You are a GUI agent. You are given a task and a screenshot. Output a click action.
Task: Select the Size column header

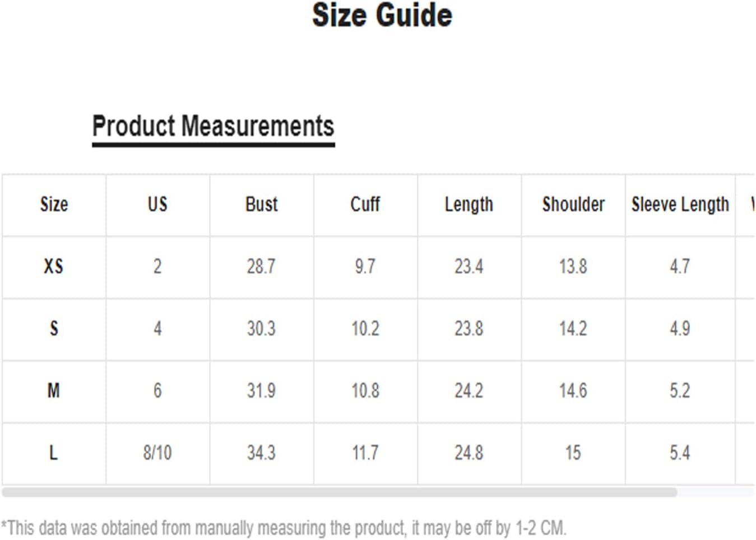coord(54,204)
